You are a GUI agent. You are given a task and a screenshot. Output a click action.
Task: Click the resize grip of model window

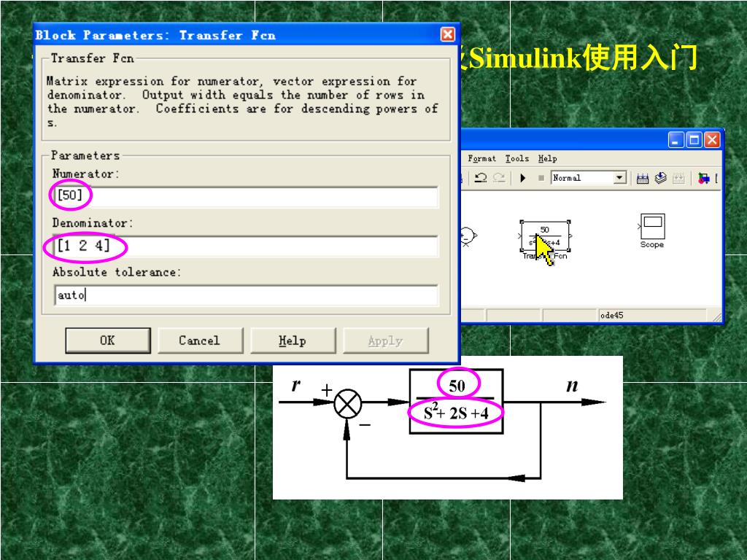[x=717, y=316]
